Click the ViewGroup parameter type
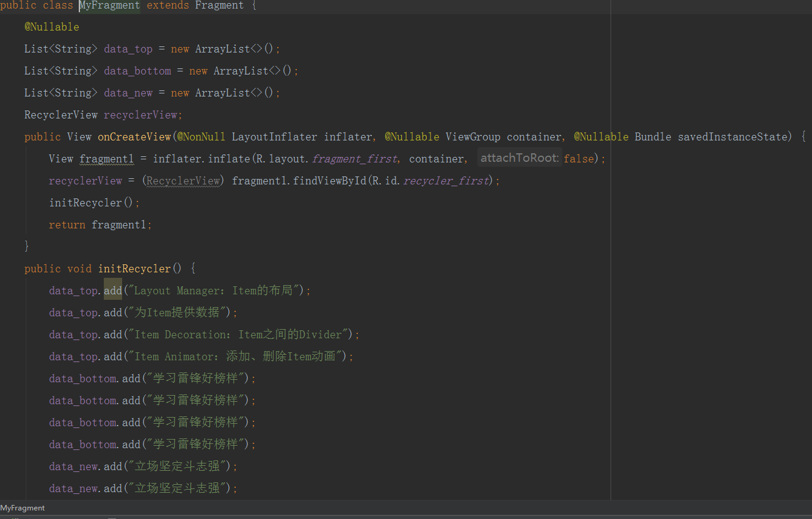812x519 pixels. coord(473,137)
